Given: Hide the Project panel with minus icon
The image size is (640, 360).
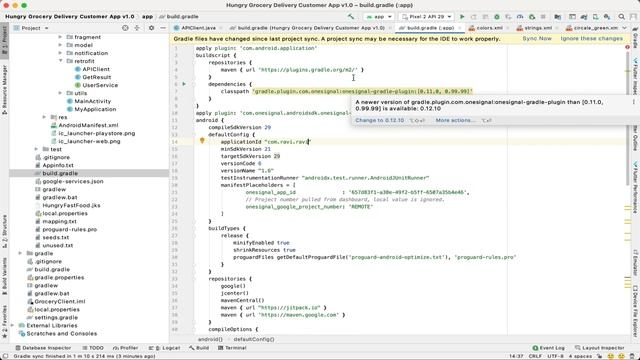Looking at the screenshot, I should 163,28.
